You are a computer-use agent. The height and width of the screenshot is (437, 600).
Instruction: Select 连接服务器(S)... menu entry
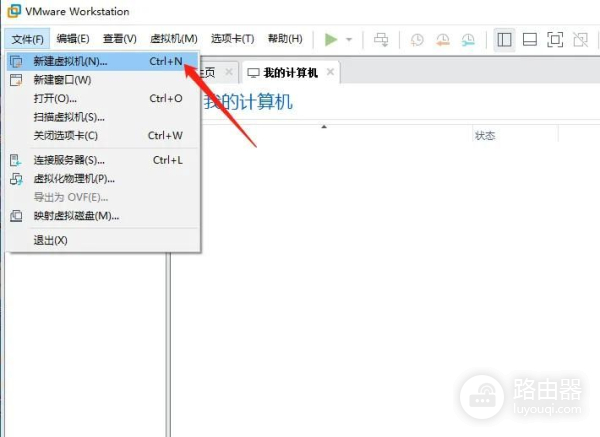102,160
